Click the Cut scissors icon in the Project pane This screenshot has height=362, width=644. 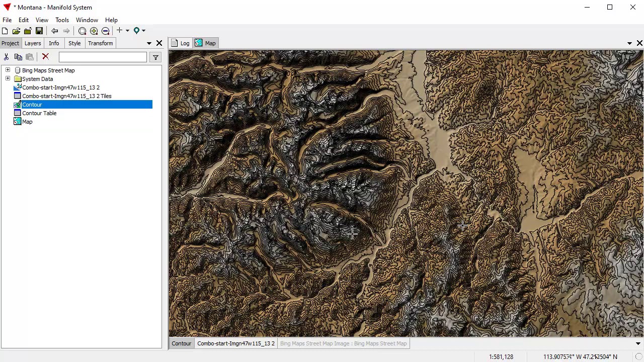point(6,57)
